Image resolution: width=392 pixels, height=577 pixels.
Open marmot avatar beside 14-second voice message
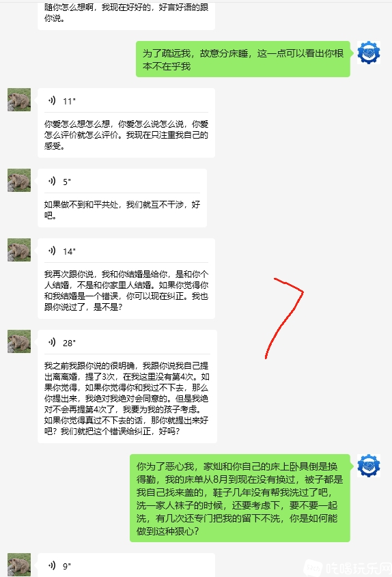pyautogui.click(x=19, y=250)
